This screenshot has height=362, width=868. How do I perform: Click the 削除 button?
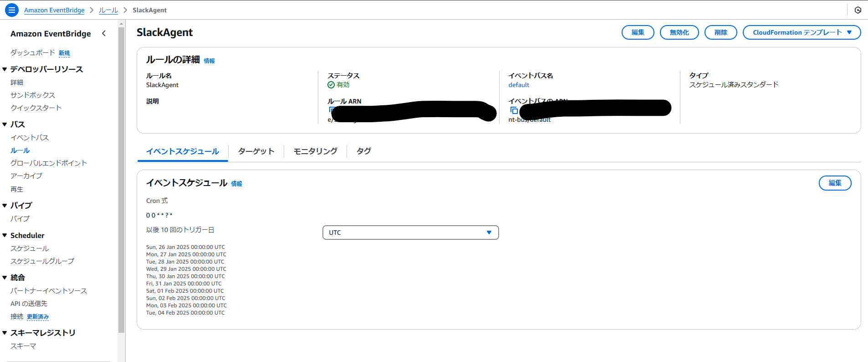pos(720,32)
